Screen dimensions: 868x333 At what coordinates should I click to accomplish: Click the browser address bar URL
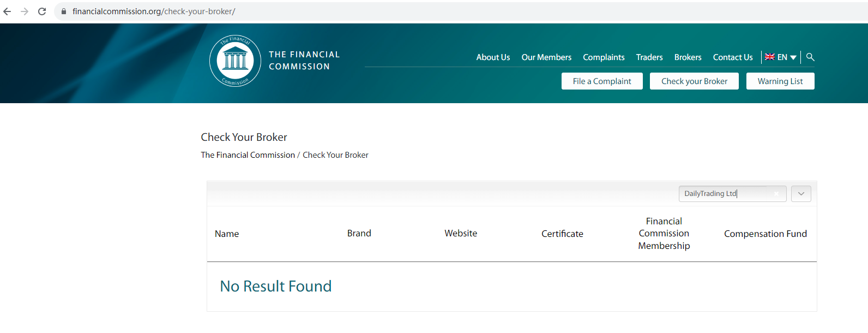(154, 11)
